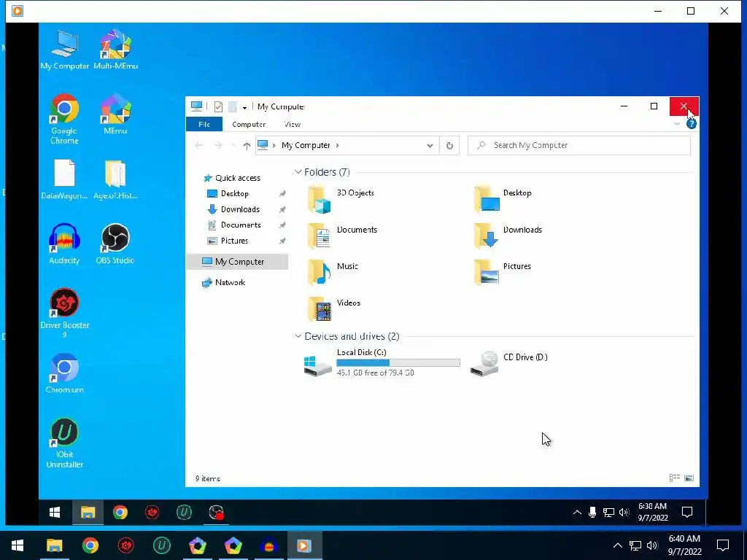747x560 pixels.
Task: Open the File tab
Action: [x=204, y=124]
